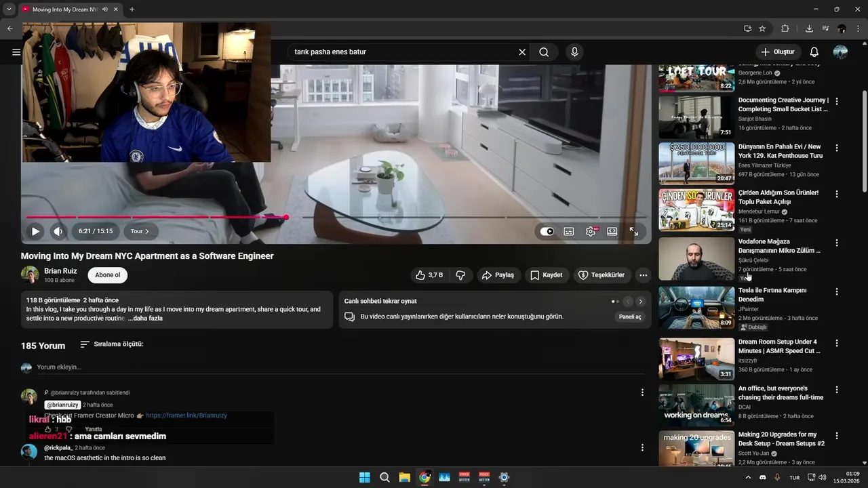Image resolution: width=868 pixels, height=488 pixels.
Task: Open the framer.link/Brianruizy link
Action: click(x=186, y=415)
